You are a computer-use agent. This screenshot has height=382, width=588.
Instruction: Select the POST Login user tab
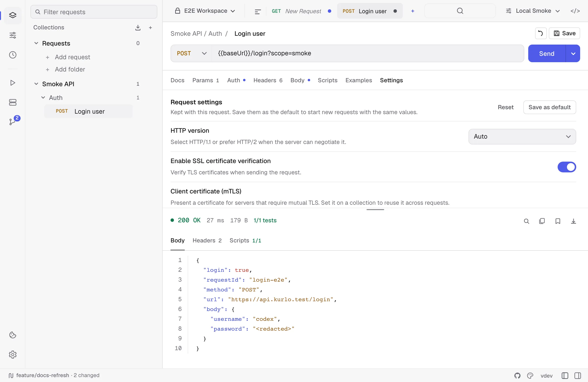click(370, 11)
